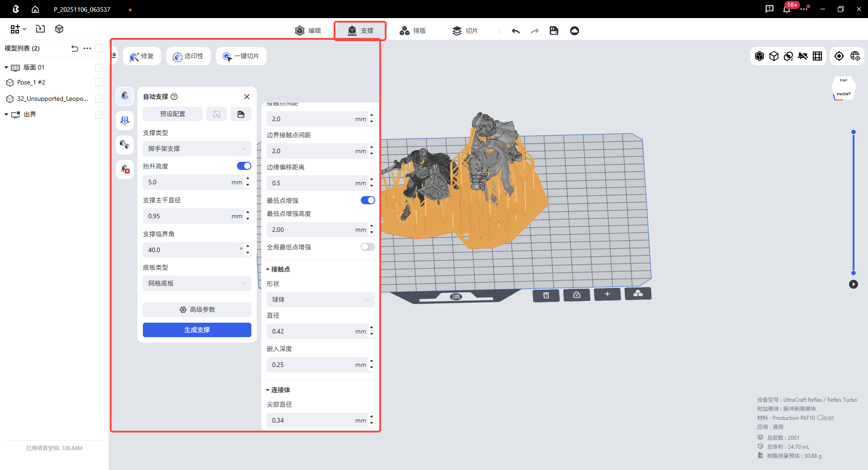This screenshot has height=470, width=868.
Task: Click the focus target view icon
Action: tap(839, 56)
